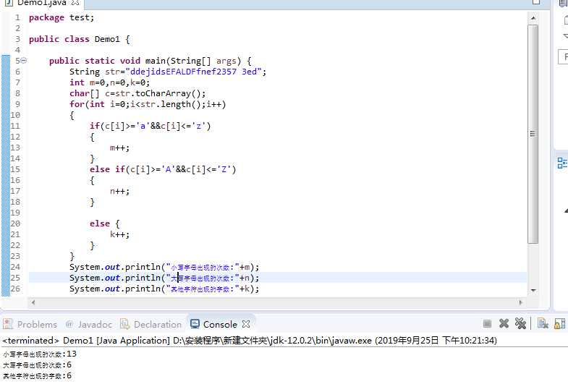Click the println statement ending with +m
Viewport: 568px width, 392px height.
tap(164, 267)
